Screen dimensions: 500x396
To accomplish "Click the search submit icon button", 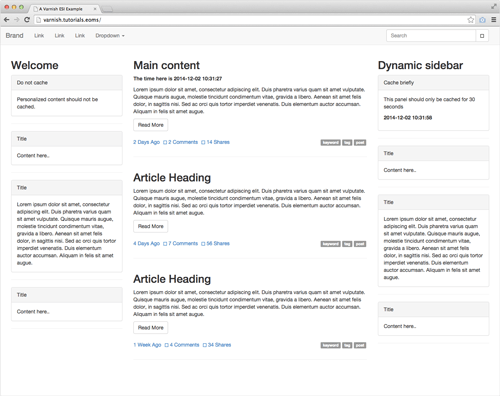I will click(x=482, y=36).
